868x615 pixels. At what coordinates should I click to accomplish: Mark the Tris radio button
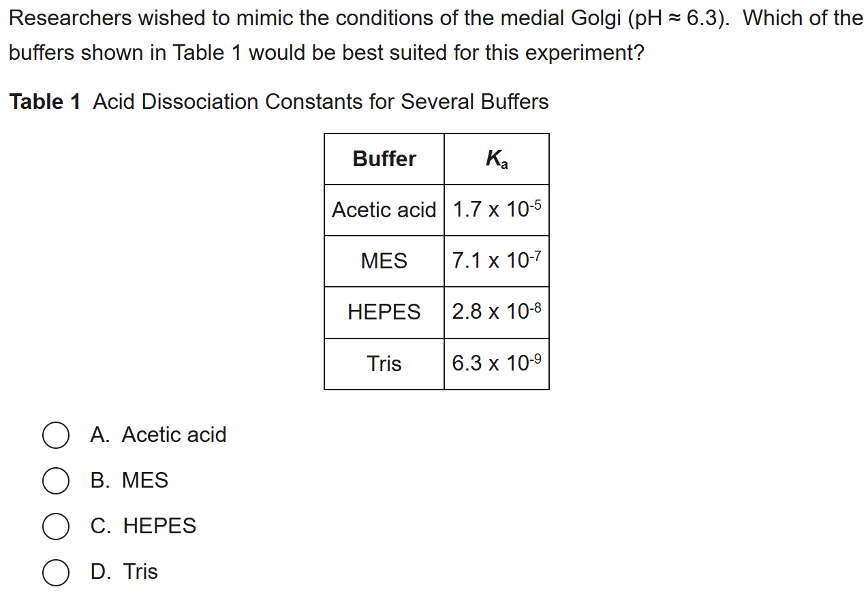coord(55,572)
